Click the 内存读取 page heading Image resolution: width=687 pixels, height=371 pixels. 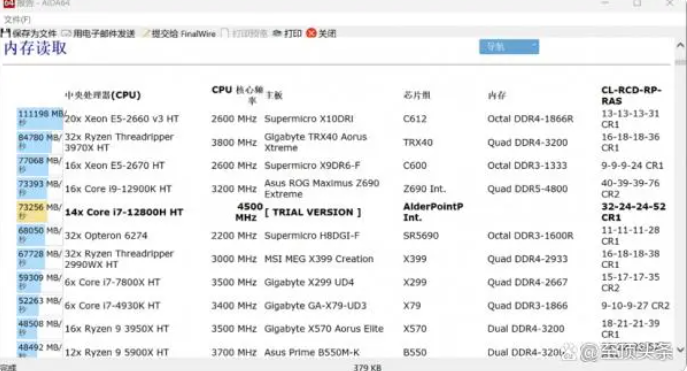pyautogui.click(x=35, y=48)
